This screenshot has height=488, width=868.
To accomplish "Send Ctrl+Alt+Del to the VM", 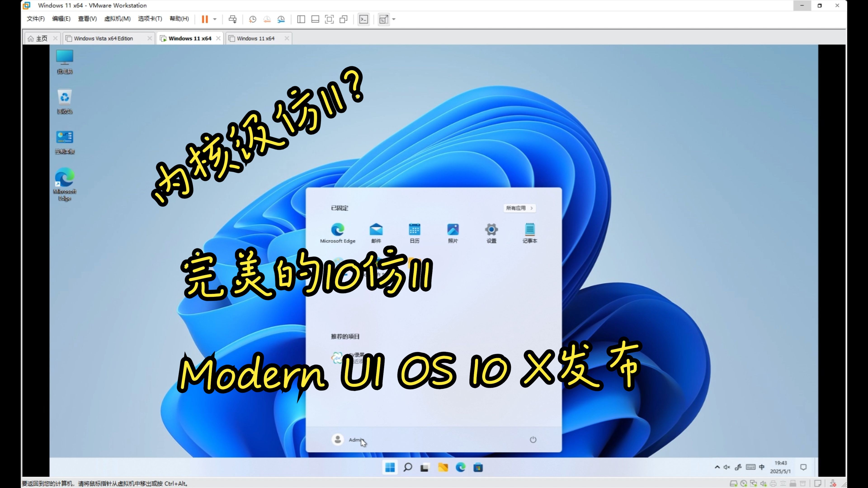I will tap(233, 19).
